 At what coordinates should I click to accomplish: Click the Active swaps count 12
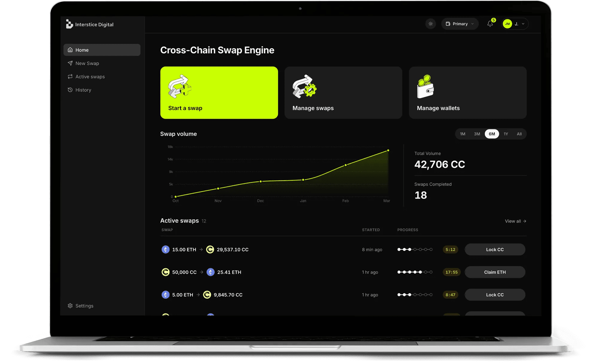204,221
